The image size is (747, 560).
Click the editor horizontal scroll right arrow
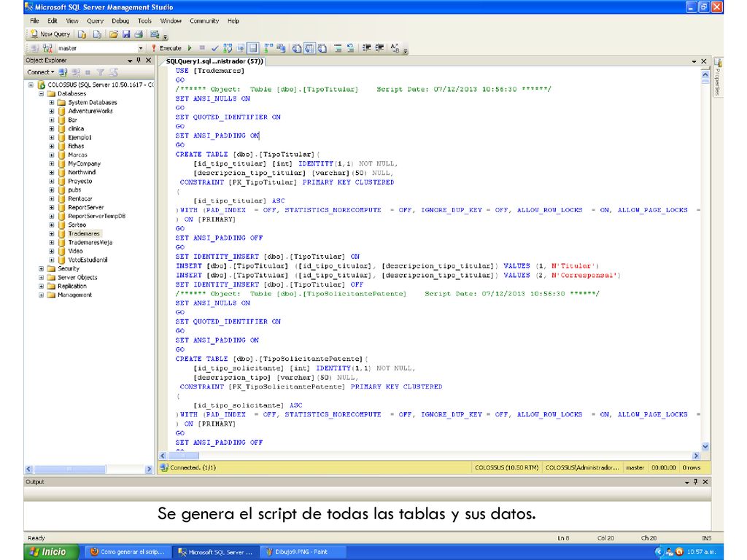point(697,456)
